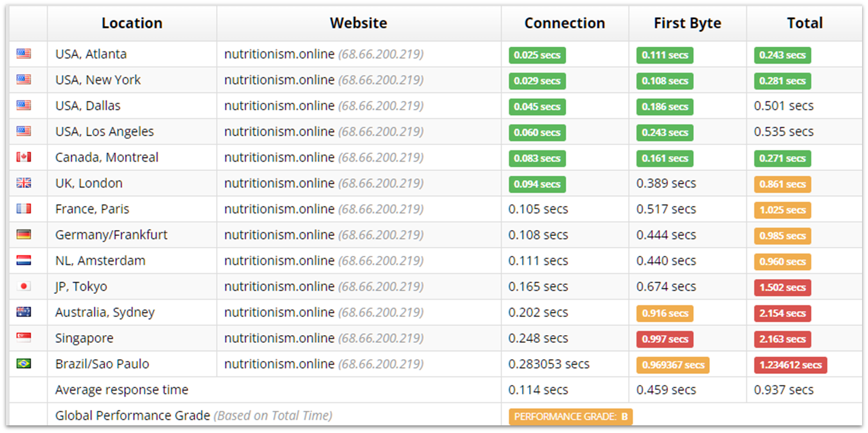Click the 0.281 secs total badge for New York
The image size is (868, 433).
point(782,81)
